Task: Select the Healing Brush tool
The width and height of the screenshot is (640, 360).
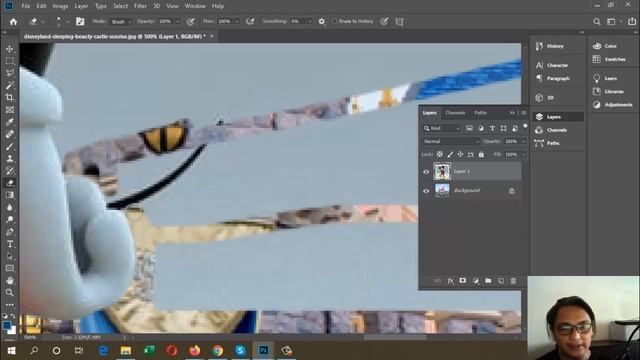Action: [10, 134]
